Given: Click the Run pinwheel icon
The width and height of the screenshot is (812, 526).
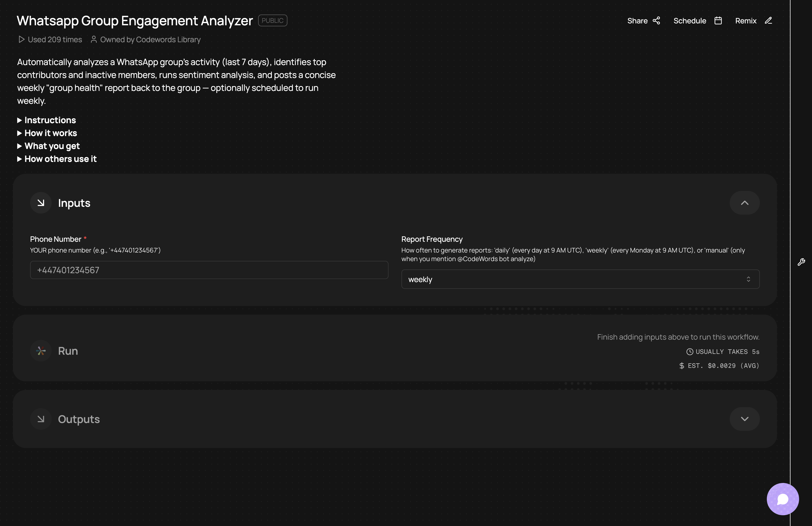Looking at the screenshot, I should pos(41,351).
